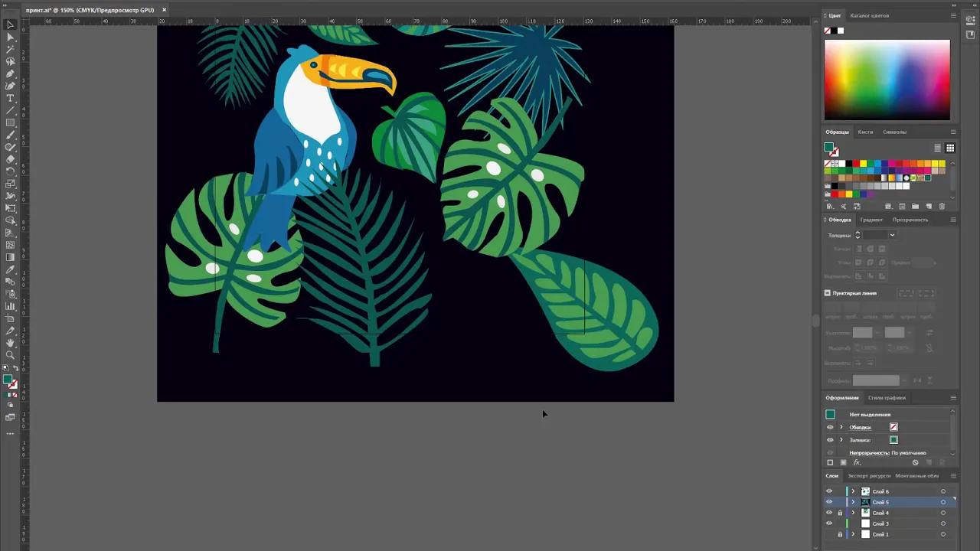Image resolution: width=980 pixels, height=551 pixels.
Task: Click clear appearance icon in Оформление panel
Action: (x=915, y=462)
